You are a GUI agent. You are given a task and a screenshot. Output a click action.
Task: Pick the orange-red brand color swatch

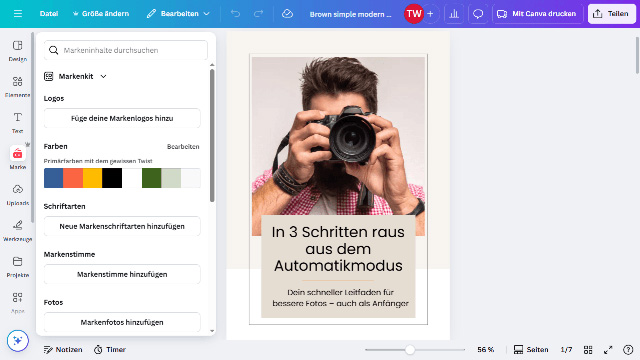click(73, 178)
